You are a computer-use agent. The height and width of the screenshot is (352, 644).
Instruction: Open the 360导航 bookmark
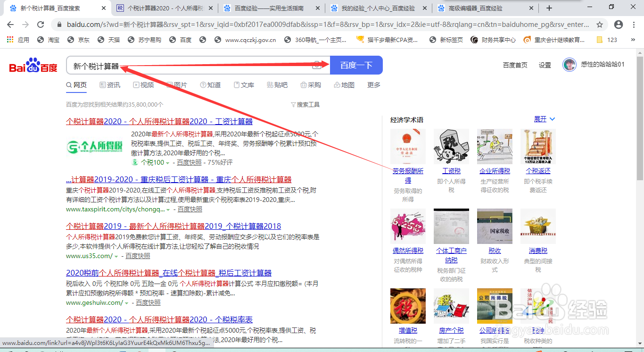click(316, 40)
